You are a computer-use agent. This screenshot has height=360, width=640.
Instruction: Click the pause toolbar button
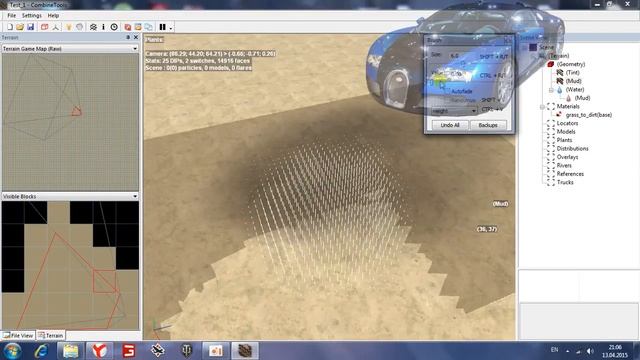pyautogui.click(x=162, y=27)
